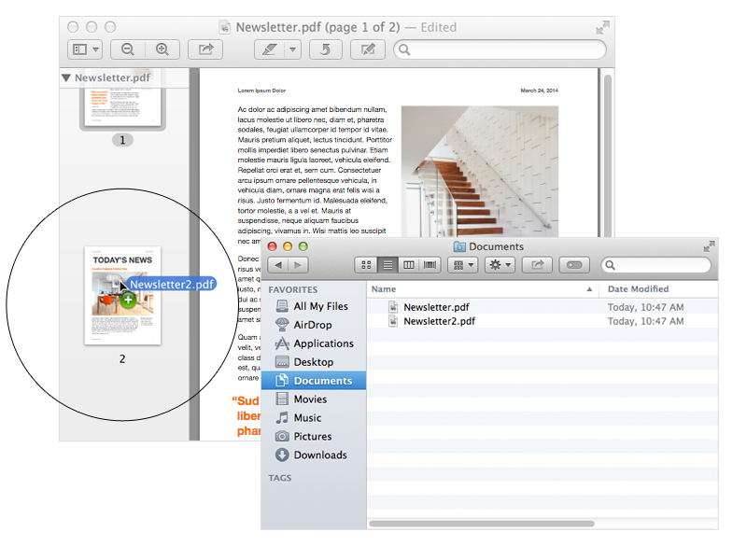Collapse the Newsletter.pdf disclosure triangle
The height and width of the screenshot is (560, 747).
66,78
